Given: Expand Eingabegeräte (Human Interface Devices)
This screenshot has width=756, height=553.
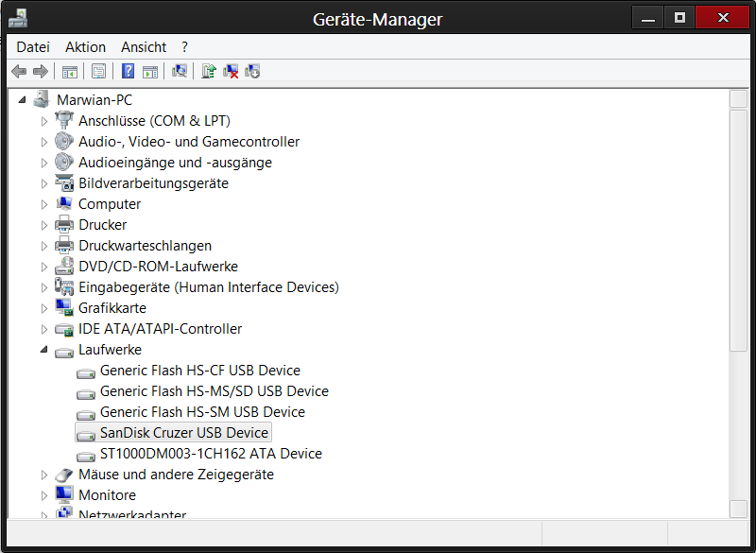Looking at the screenshot, I should pyautogui.click(x=43, y=287).
